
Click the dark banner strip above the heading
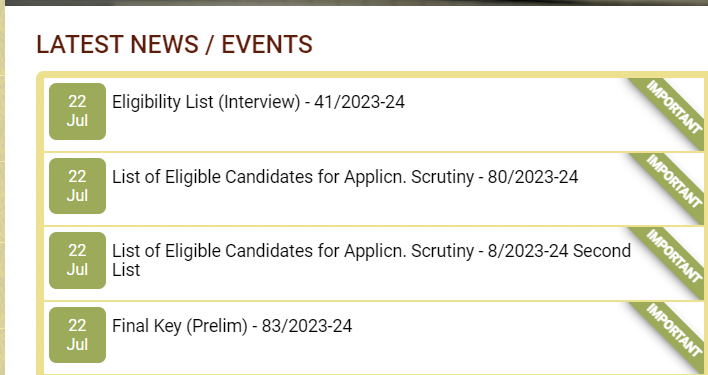356,3
